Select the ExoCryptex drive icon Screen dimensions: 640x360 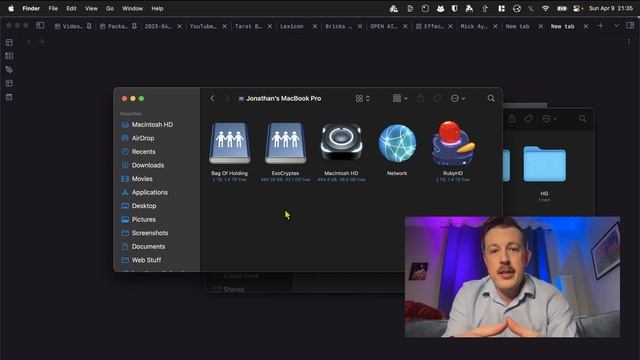(285, 143)
